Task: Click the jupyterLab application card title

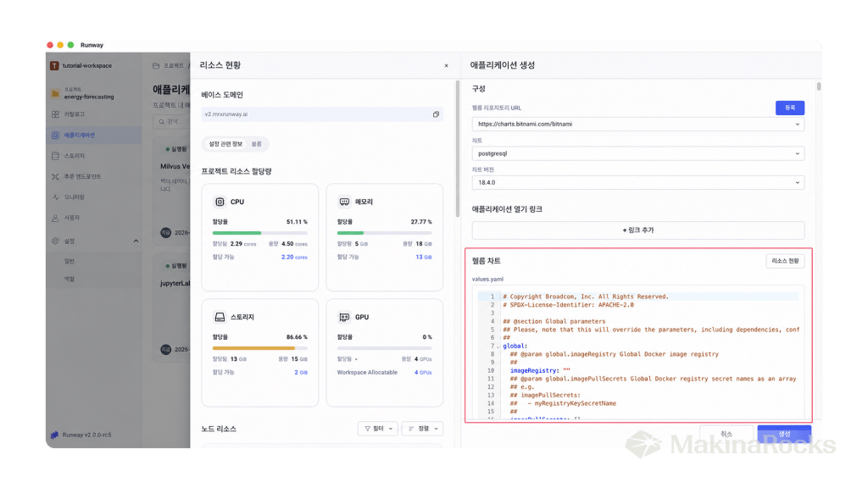Action: click(x=175, y=283)
